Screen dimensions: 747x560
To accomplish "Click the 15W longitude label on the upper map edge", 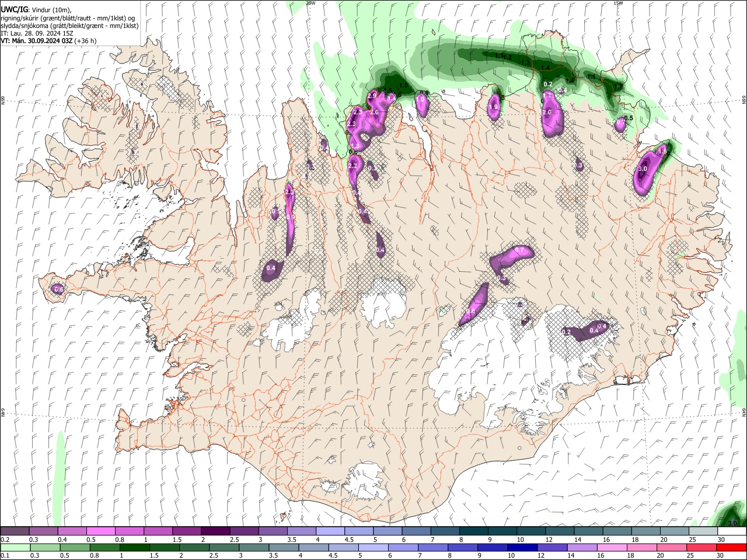I will pyautogui.click(x=618, y=3).
